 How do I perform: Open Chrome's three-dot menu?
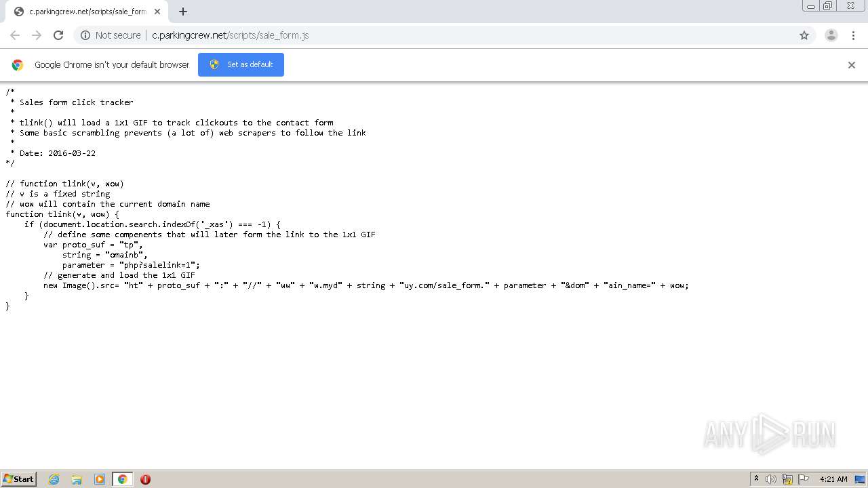click(x=853, y=35)
